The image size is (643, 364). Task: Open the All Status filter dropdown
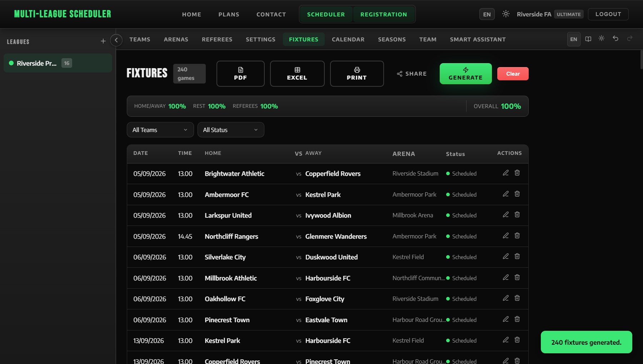tap(231, 130)
